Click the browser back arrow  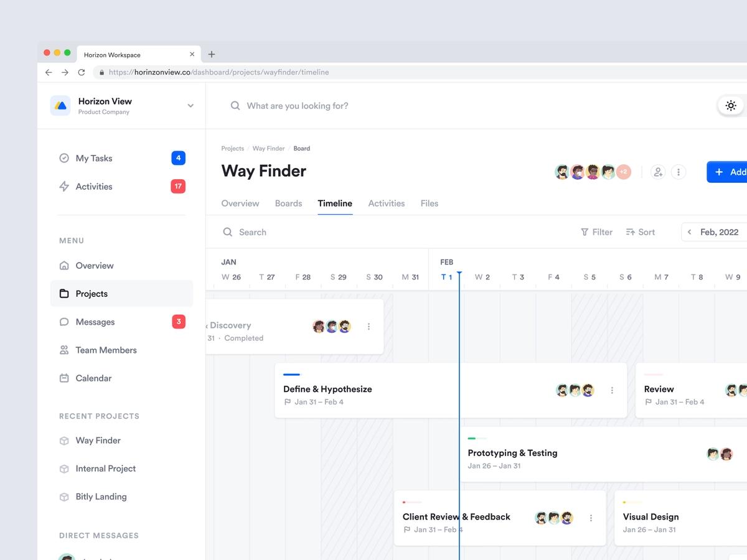[49, 72]
